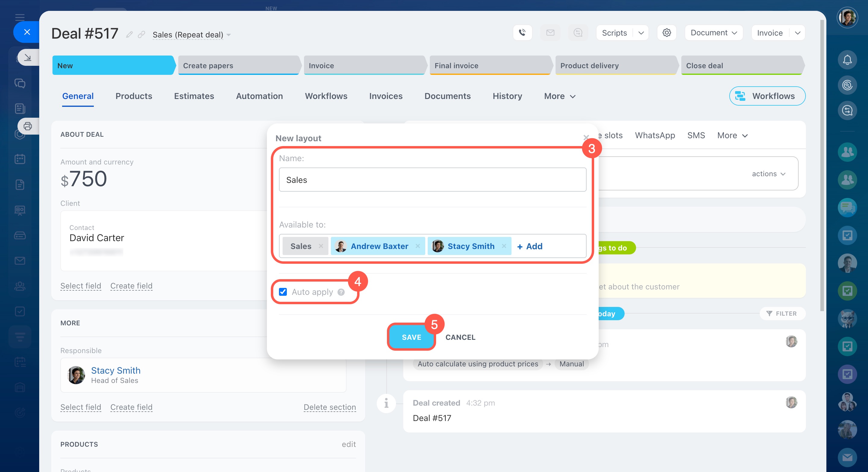Viewport: 868px width, 472px height.
Task: Switch to the Products tab
Action: tap(134, 96)
